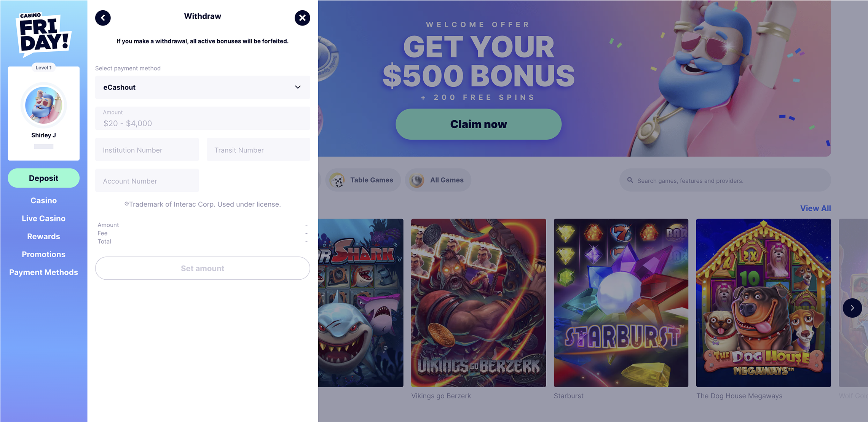Go back using the Withdraw panel's back arrow

(103, 18)
